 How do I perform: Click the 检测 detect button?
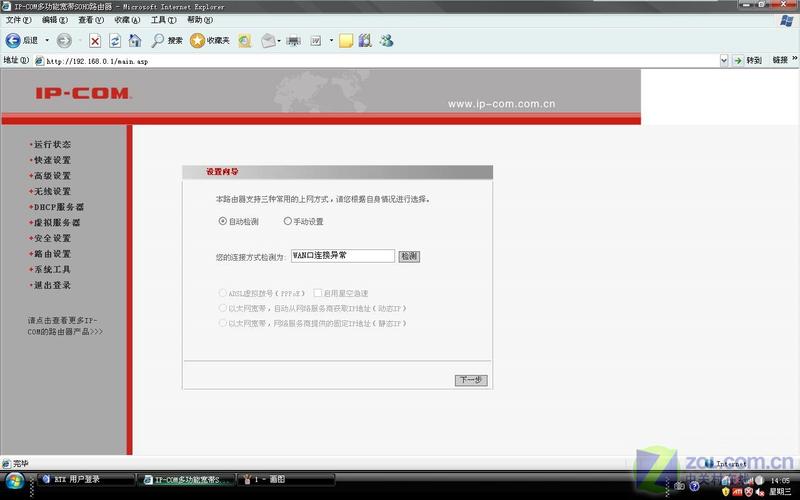tap(409, 256)
